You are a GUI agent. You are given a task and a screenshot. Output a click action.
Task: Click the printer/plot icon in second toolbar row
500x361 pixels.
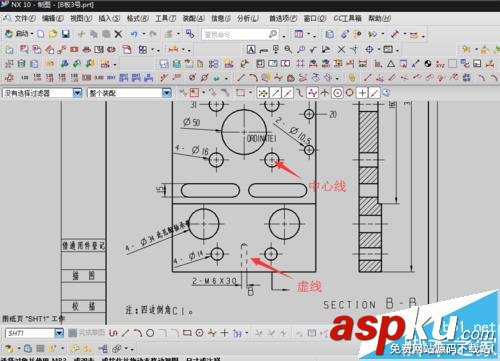(x=86, y=50)
